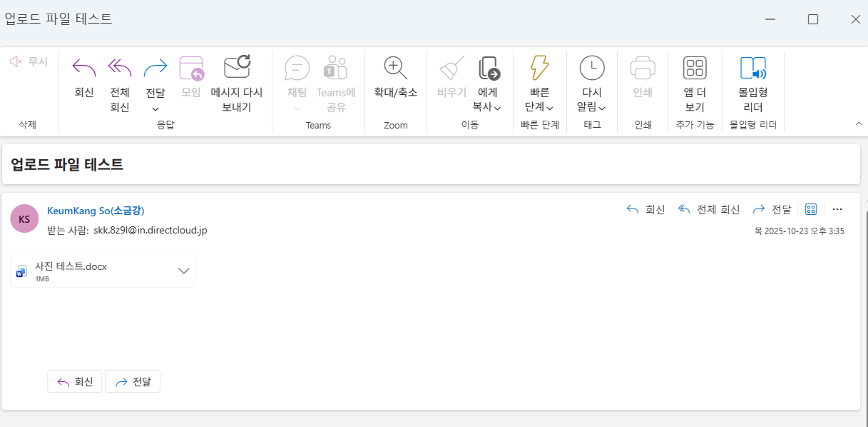The width and height of the screenshot is (868, 427).
Task: Click sender name KeumKang So(소금강)
Action: (x=96, y=211)
